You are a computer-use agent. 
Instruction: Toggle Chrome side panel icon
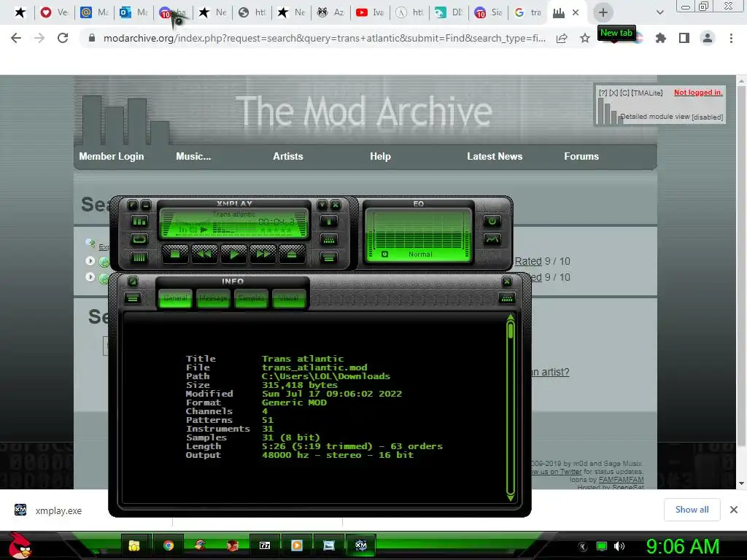[x=684, y=38]
